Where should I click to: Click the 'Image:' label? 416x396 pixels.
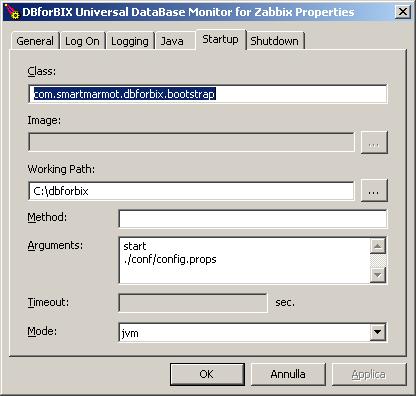[44, 120]
